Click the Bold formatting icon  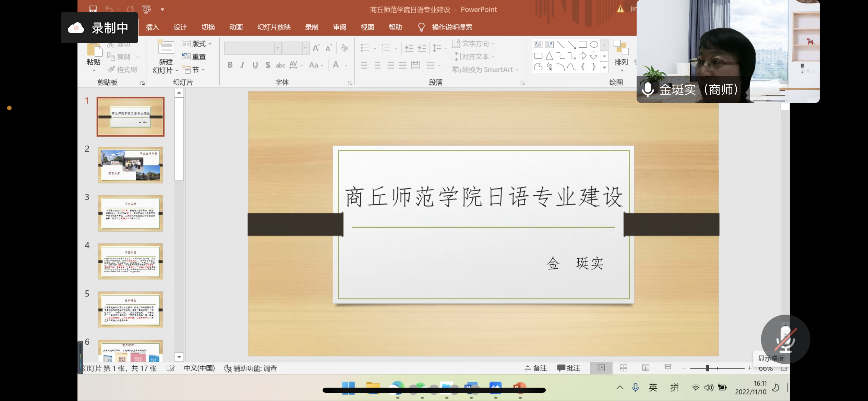click(x=230, y=65)
